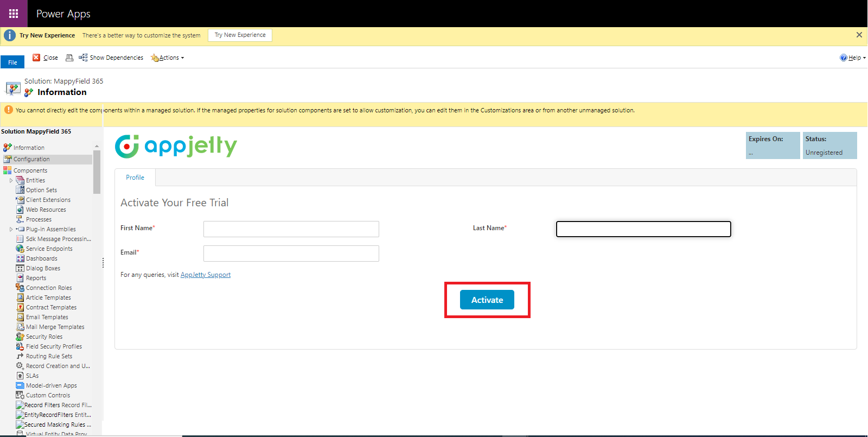This screenshot has width=868, height=437.
Task: Click the Try New Experience button
Action: pos(240,35)
